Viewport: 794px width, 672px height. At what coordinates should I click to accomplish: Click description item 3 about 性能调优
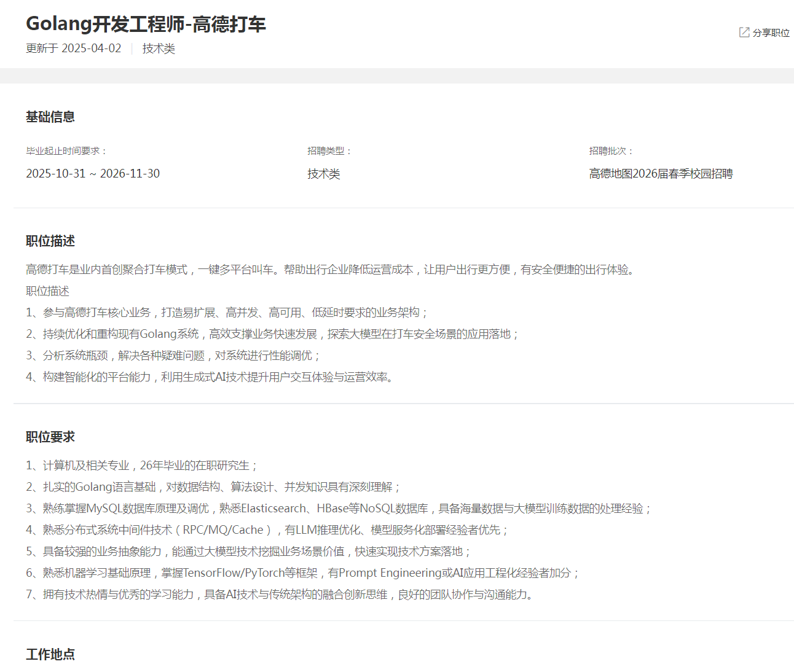pos(173,356)
